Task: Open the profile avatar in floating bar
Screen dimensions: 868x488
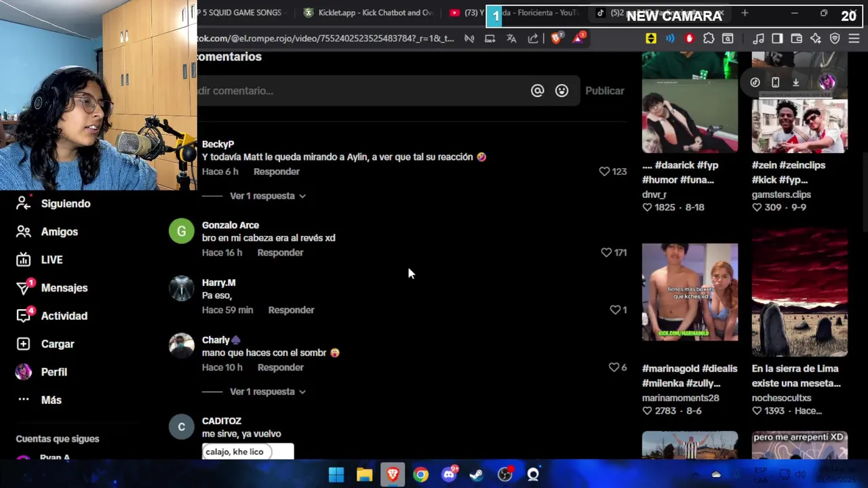Action: click(x=826, y=82)
